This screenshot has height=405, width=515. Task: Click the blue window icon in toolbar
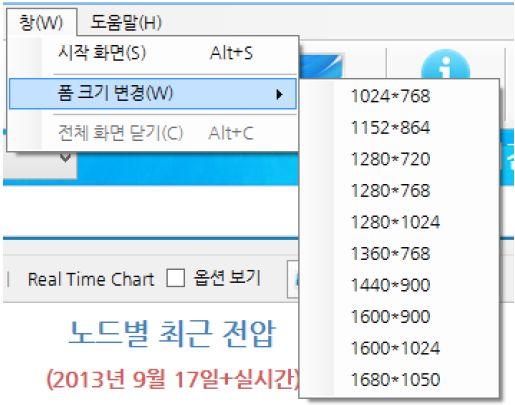322,66
